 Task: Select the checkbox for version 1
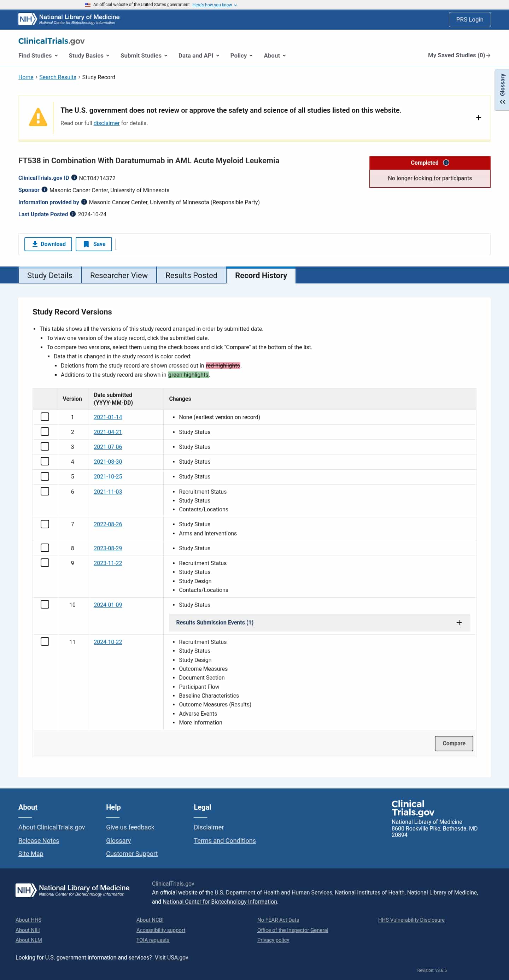click(45, 417)
